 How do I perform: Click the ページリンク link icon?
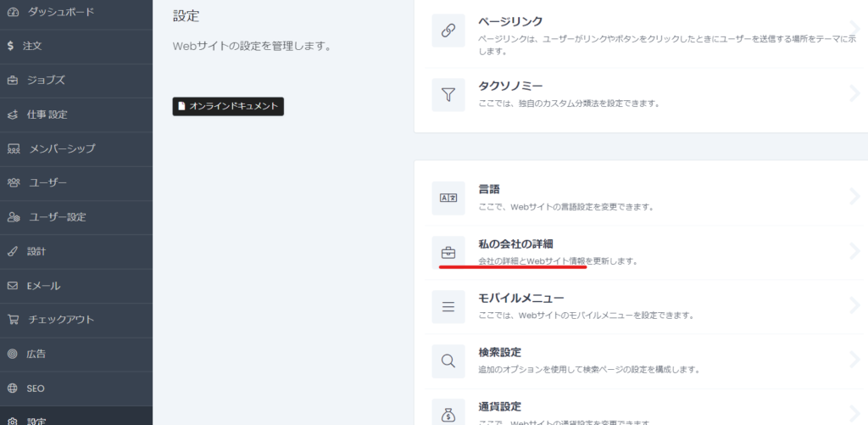tap(448, 31)
